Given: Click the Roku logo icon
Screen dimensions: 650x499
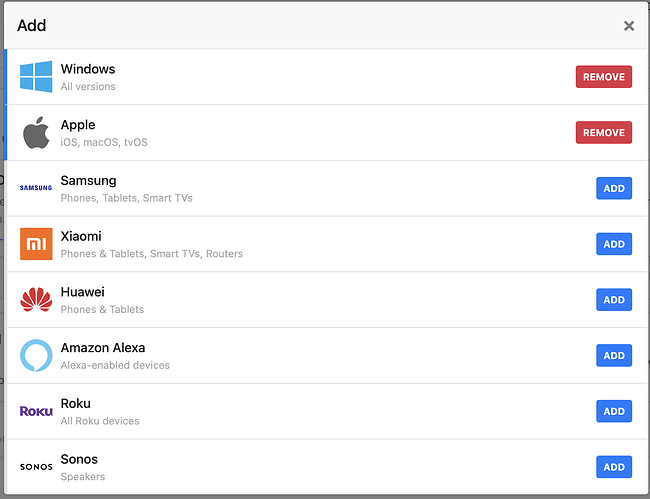Looking at the screenshot, I should tap(36, 411).
